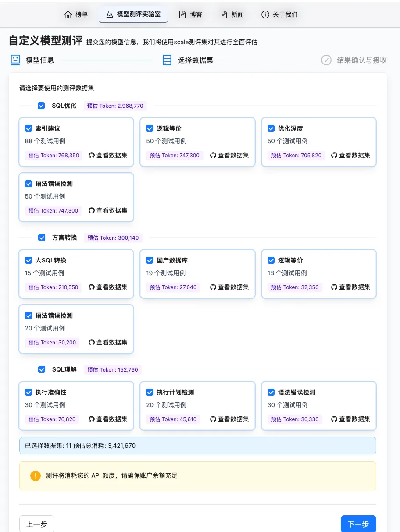Image resolution: width=400 pixels, height=532 pixels.
Task: Click the 15 个测试用例 text
Action: coord(45,273)
